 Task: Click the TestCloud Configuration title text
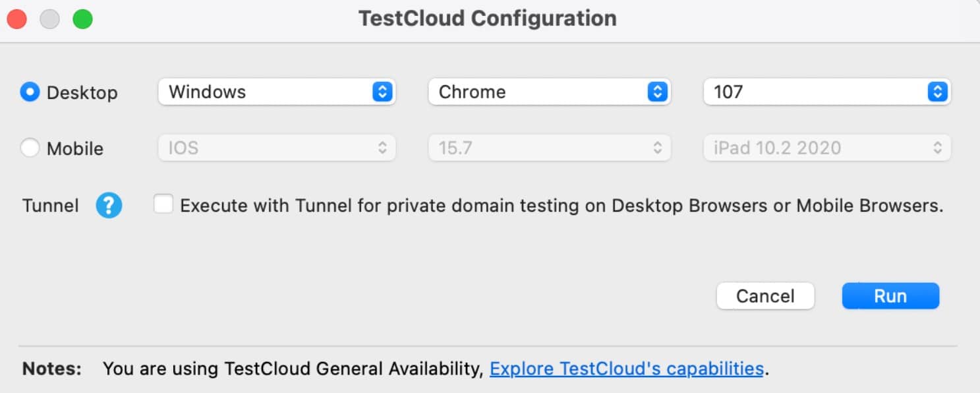[x=488, y=18]
